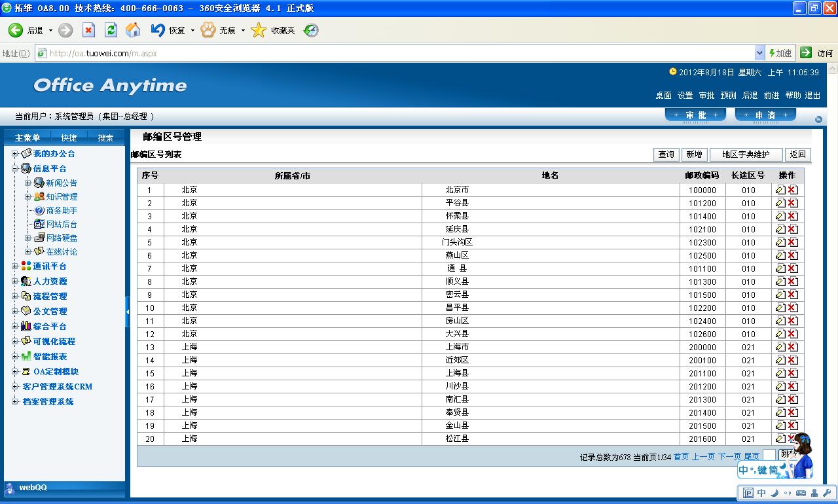Click the edit icon for 北京市 row
This screenshot has width=838, height=504.
point(780,190)
